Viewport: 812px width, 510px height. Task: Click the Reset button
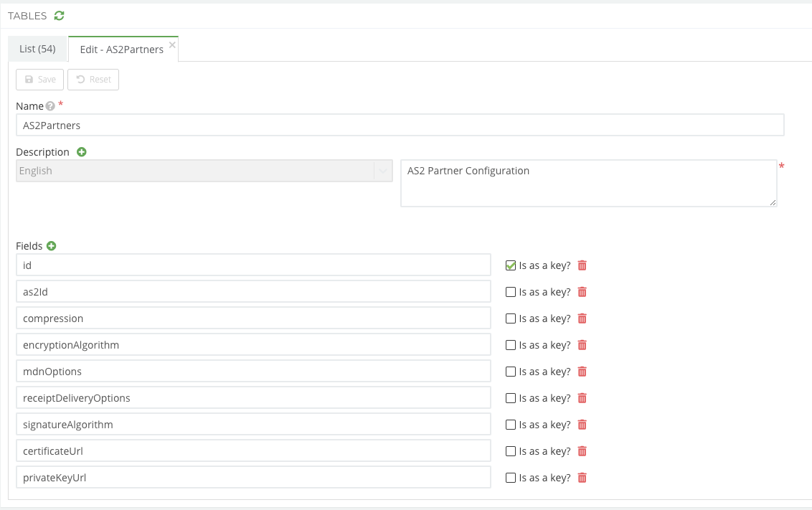pos(93,80)
